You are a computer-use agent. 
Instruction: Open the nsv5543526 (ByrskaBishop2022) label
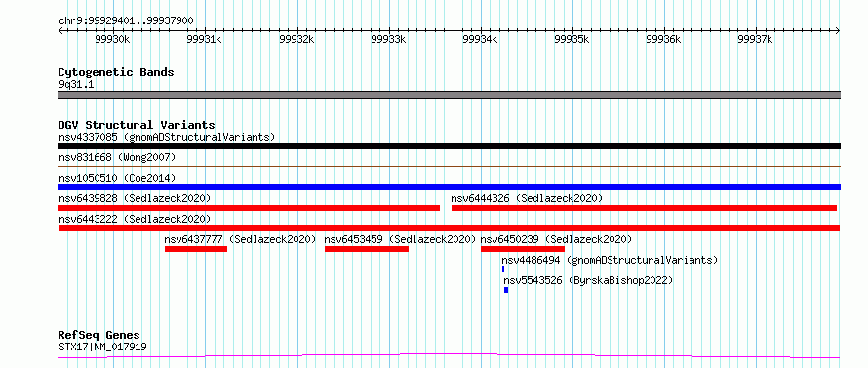click(x=588, y=280)
